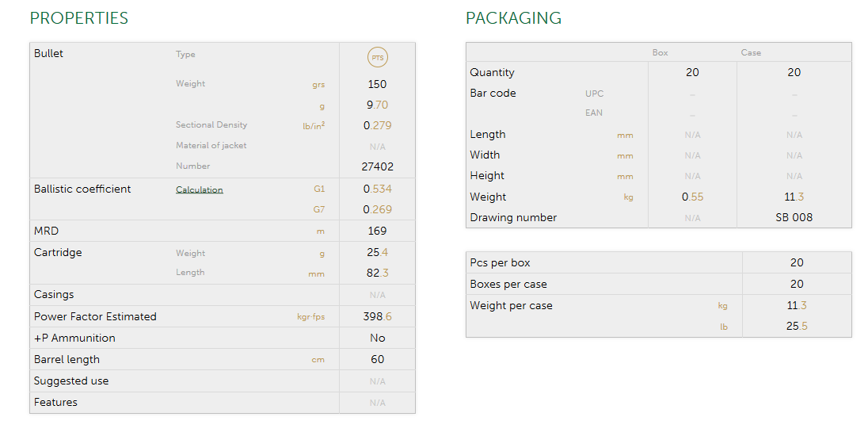Image resolution: width=868 pixels, height=436 pixels.
Task: Select weight per case value 25.5 lb
Action: [797, 326]
